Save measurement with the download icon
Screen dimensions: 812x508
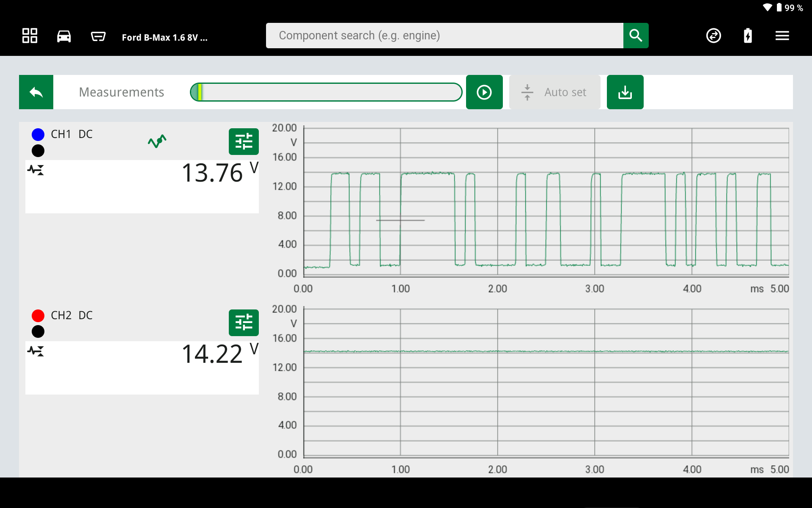[625, 92]
